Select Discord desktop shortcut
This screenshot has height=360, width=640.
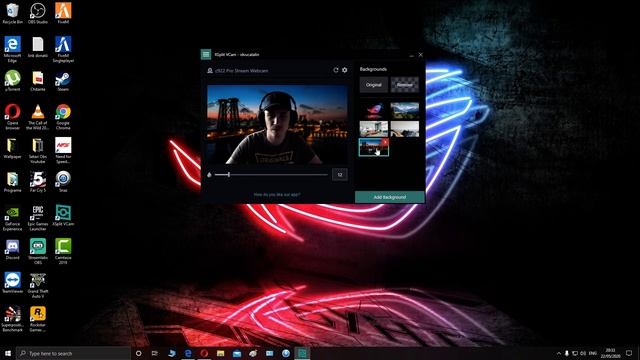[x=13, y=249]
